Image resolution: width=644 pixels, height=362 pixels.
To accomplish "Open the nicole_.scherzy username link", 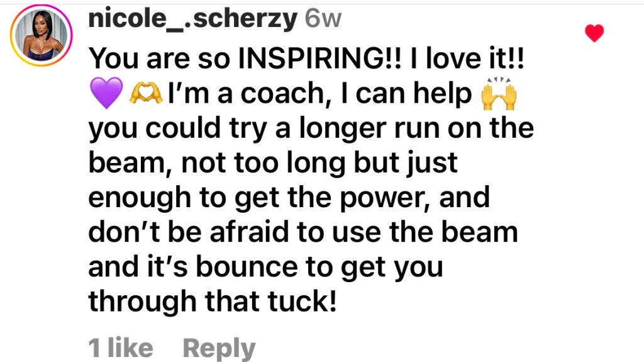I will 193,20.
